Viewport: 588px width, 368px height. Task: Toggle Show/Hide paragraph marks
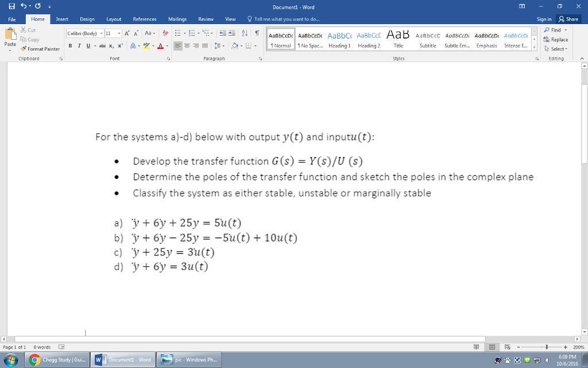[257, 33]
